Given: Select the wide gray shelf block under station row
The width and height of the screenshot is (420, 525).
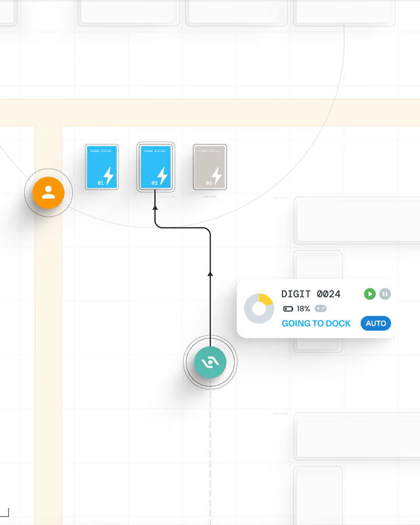Looking at the screenshot, I should pyautogui.click(x=357, y=221).
